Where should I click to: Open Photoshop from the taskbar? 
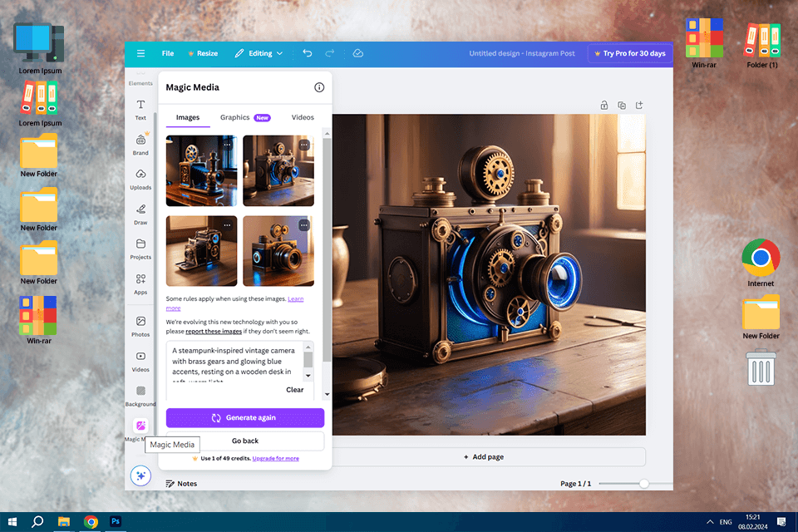116,521
